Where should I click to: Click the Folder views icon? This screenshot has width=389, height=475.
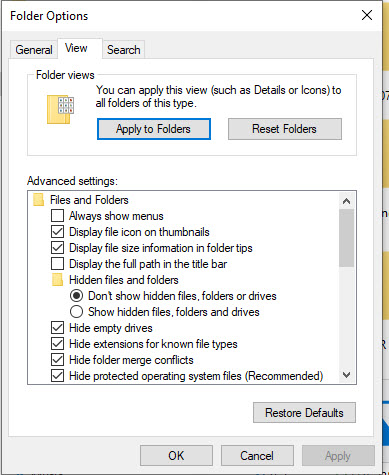click(x=60, y=110)
